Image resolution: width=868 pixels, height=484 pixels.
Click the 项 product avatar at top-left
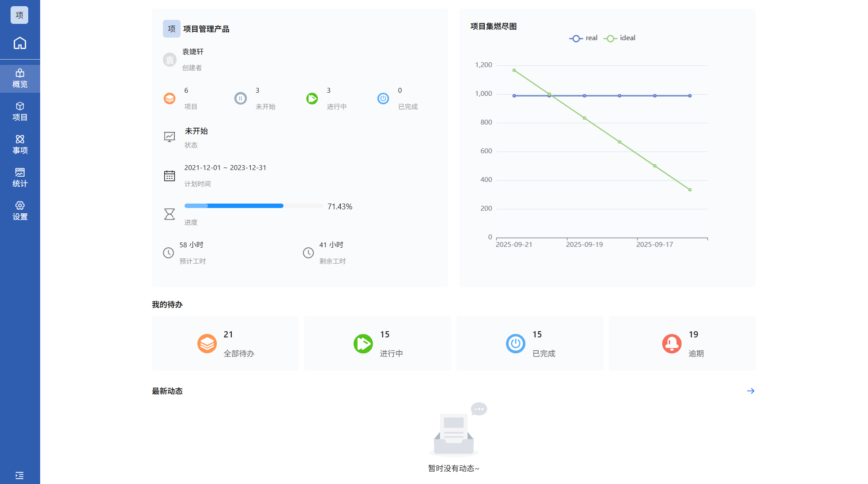pos(19,15)
